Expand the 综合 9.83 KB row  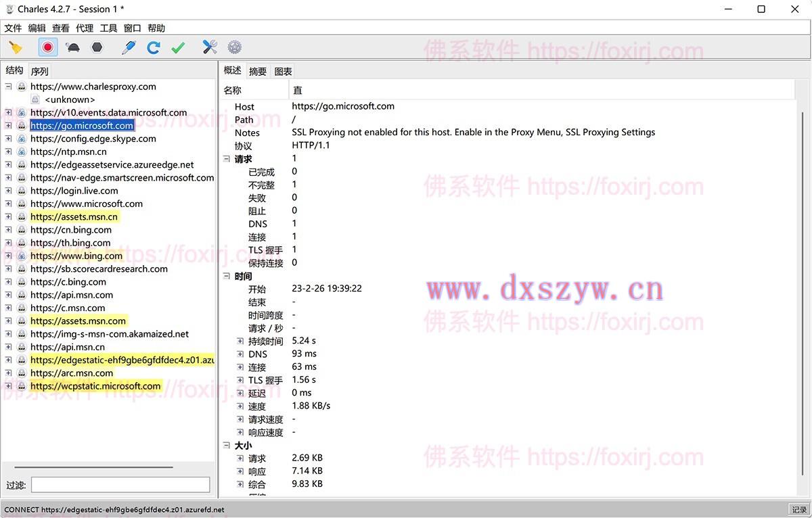pyautogui.click(x=240, y=484)
